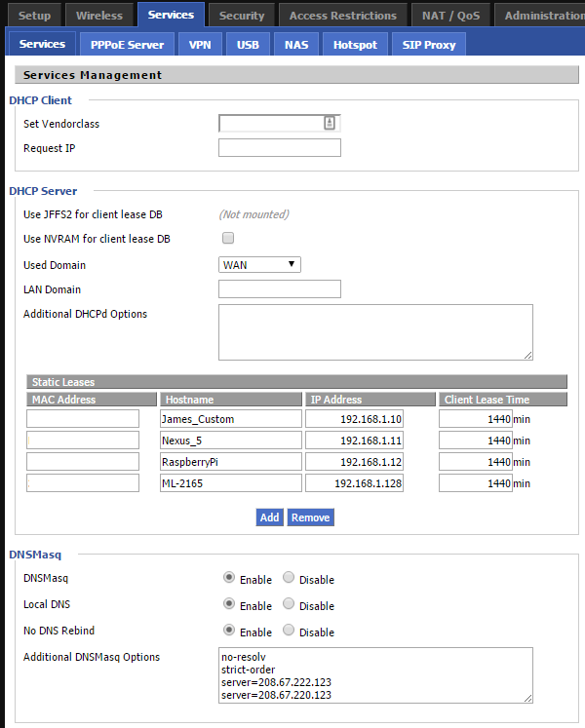
Task: Click the Additional DHCPd Options textarea
Action: coord(376,332)
